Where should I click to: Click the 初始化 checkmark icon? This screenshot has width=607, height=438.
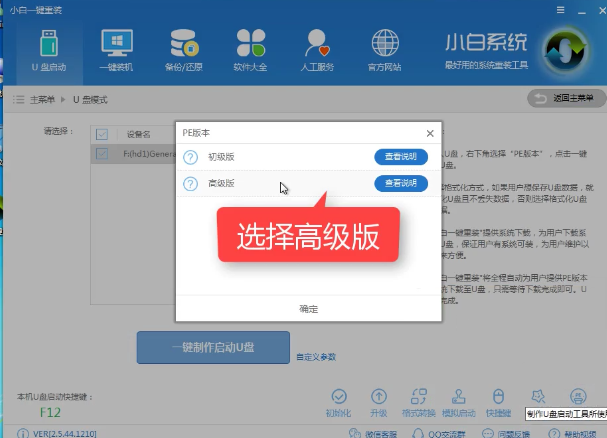338,398
